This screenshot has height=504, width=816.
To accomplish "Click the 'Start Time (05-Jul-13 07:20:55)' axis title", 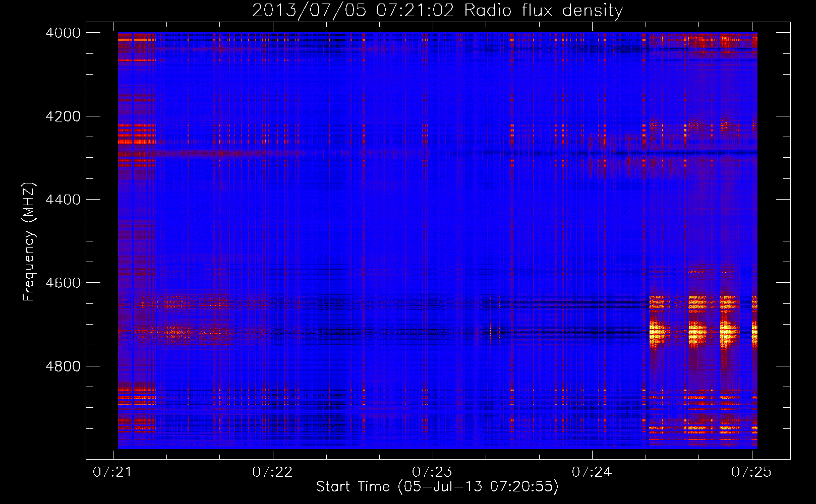I will 437,487.
